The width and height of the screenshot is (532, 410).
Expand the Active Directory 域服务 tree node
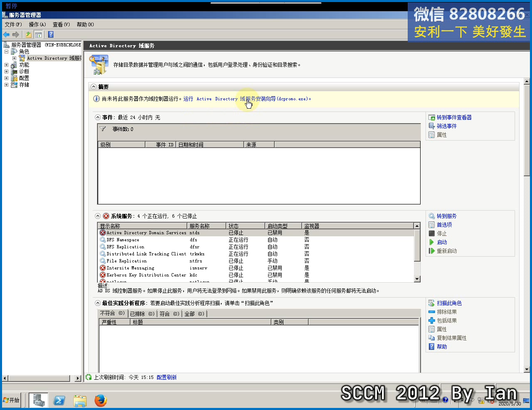(14, 58)
